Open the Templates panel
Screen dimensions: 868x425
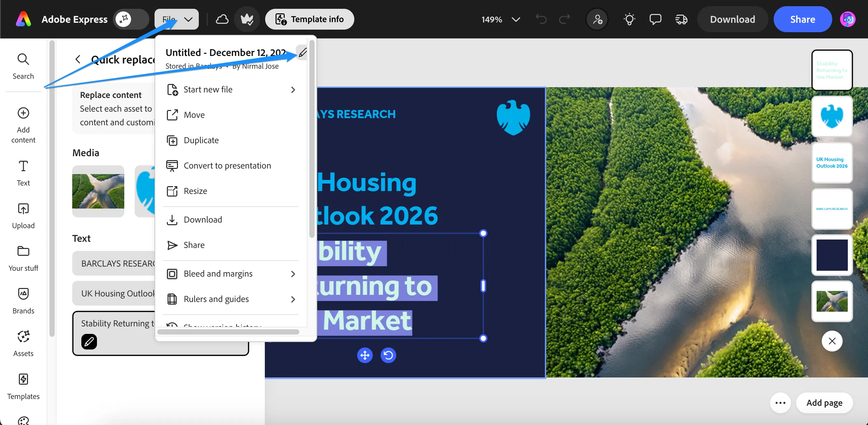(x=23, y=387)
